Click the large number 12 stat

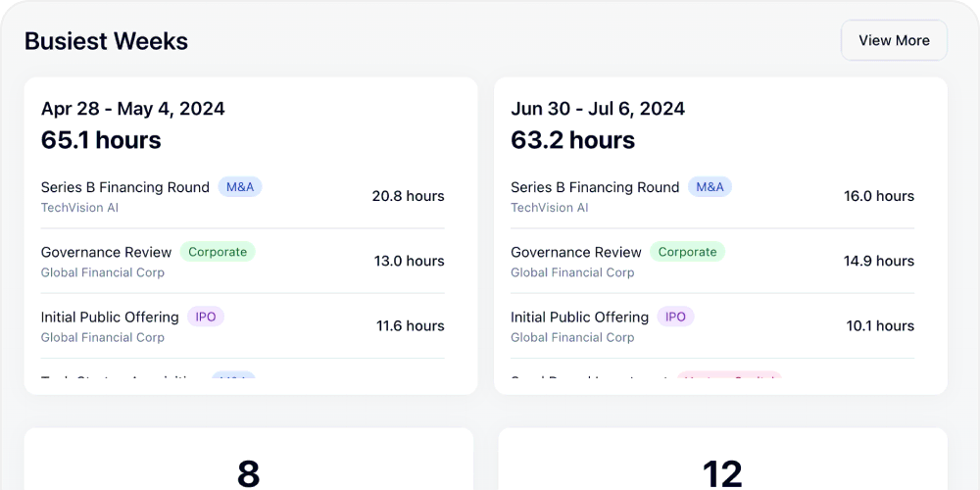click(x=722, y=473)
